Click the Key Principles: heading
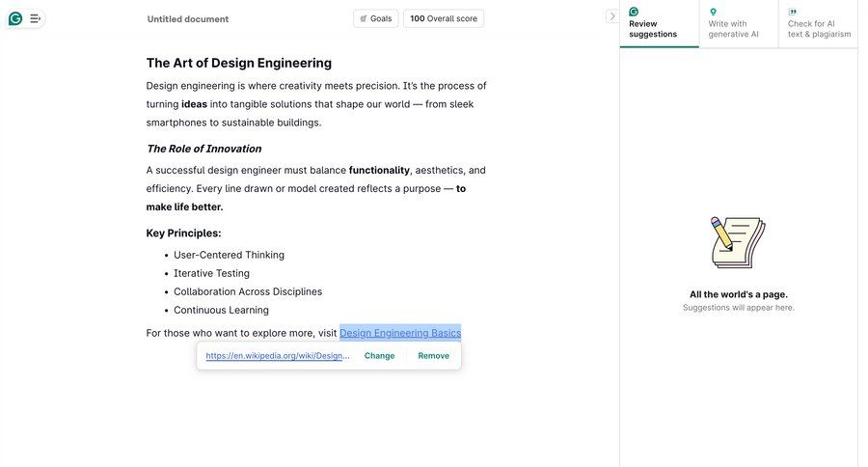The width and height of the screenshot is (868, 467). pos(183,233)
